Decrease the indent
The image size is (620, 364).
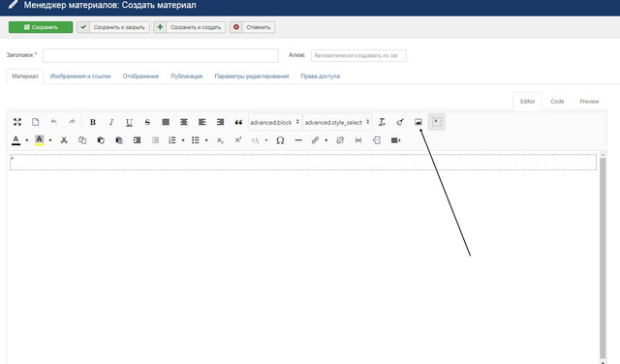tap(155, 140)
